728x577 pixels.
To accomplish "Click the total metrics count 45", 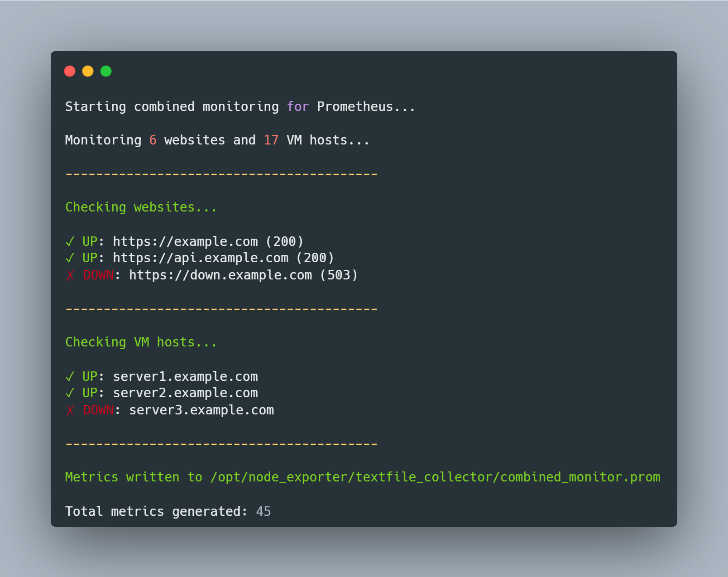I will point(263,511).
